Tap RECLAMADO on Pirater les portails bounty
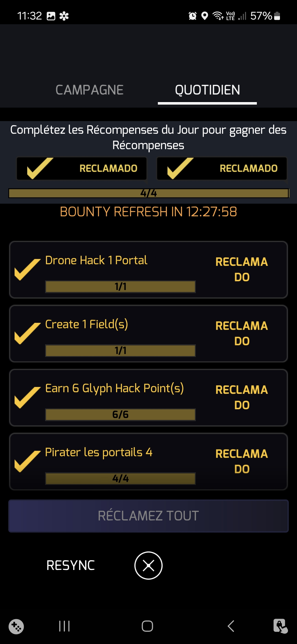 (242, 461)
